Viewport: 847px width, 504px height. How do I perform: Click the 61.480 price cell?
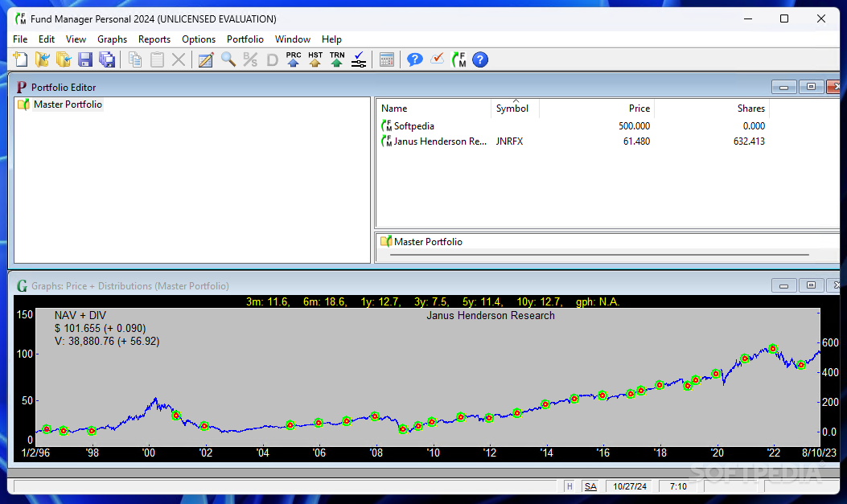click(636, 141)
